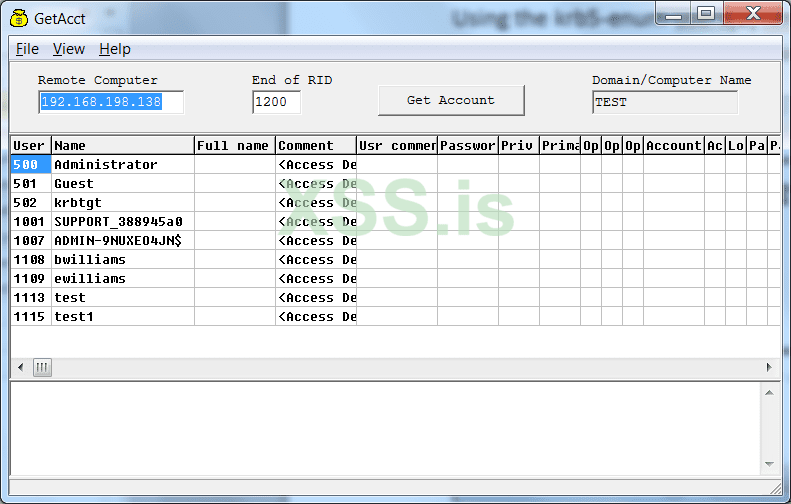
Task: Maximize the GetAcct window
Action: click(x=706, y=14)
